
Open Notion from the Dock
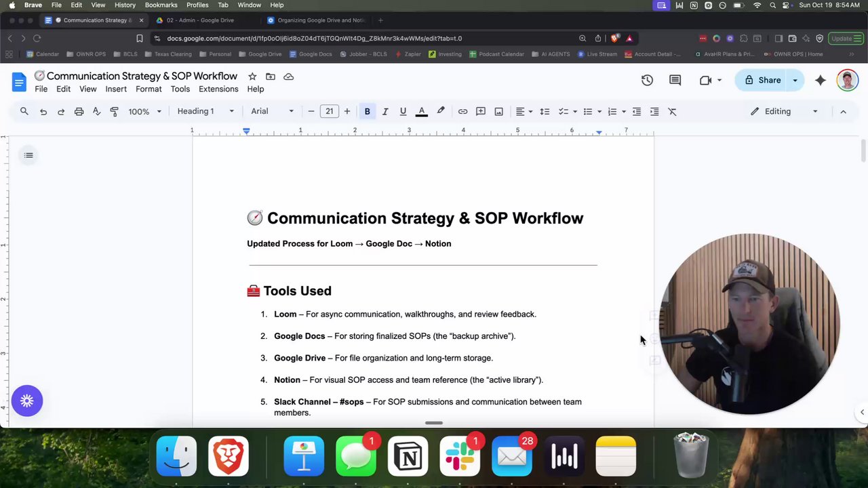pyautogui.click(x=408, y=455)
